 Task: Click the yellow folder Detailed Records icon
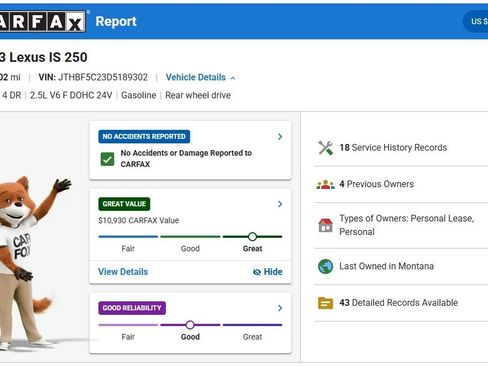click(x=325, y=303)
